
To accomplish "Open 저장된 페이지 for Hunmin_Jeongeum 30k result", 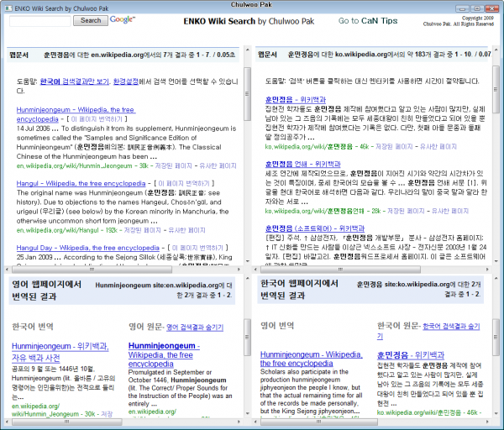I will click(174, 165).
